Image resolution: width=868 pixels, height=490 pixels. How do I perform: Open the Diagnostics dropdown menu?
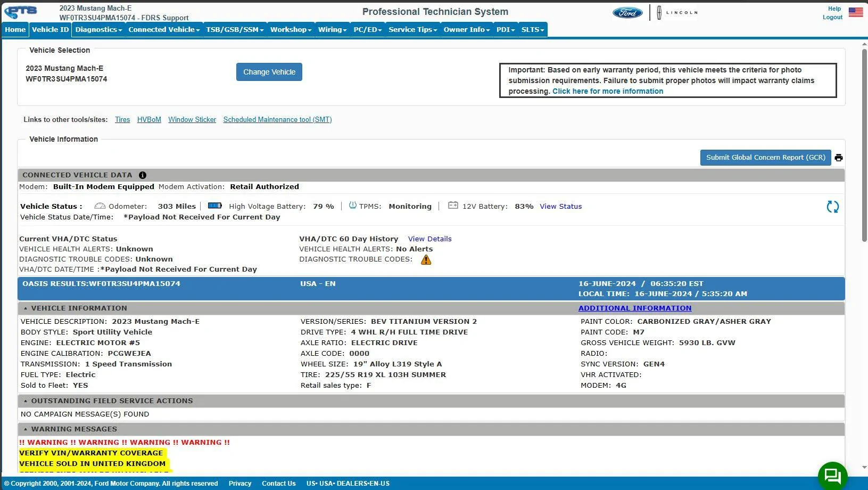(98, 30)
